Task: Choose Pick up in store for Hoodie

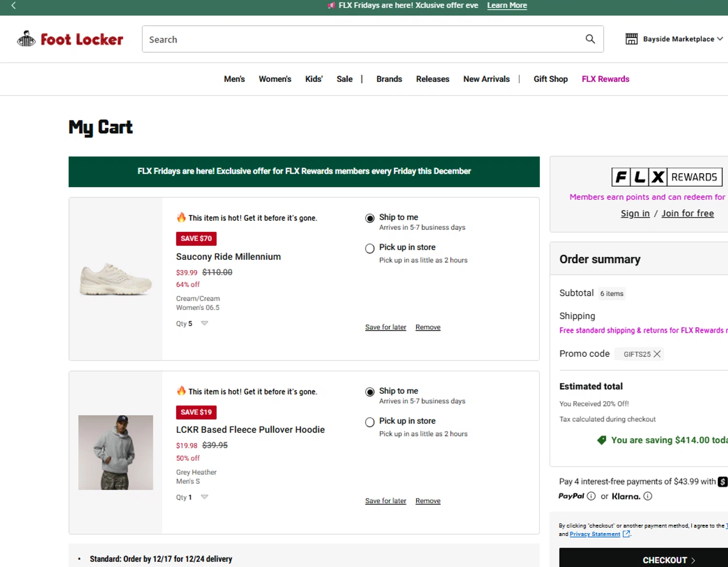Action: click(x=370, y=422)
